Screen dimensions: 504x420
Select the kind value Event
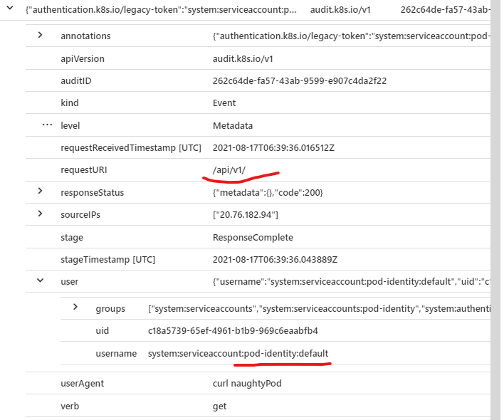point(224,103)
